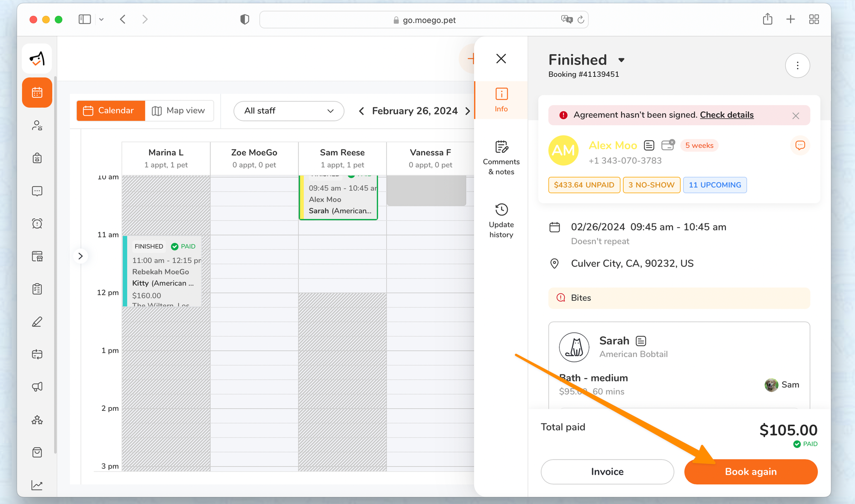Click the messages sidebar icon

[x=37, y=191]
